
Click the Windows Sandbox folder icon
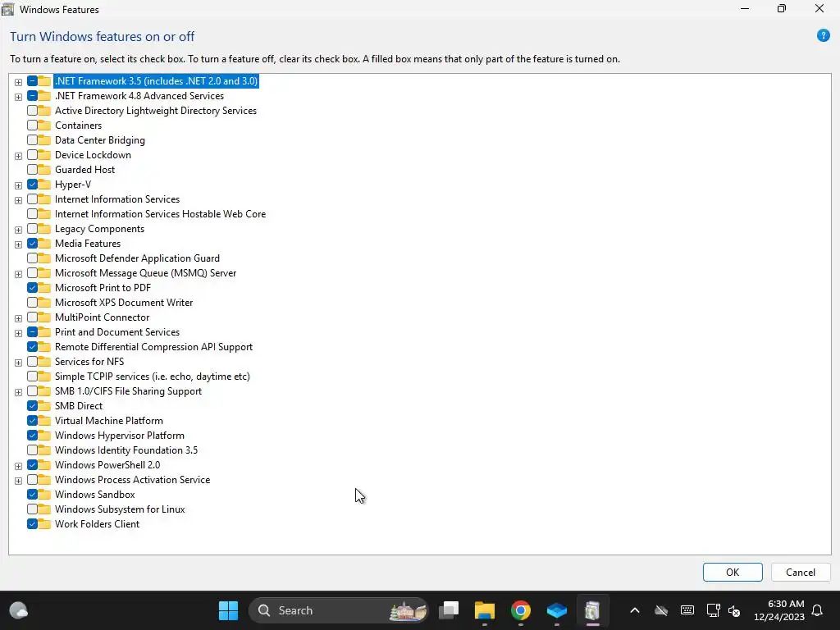point(44,495)
